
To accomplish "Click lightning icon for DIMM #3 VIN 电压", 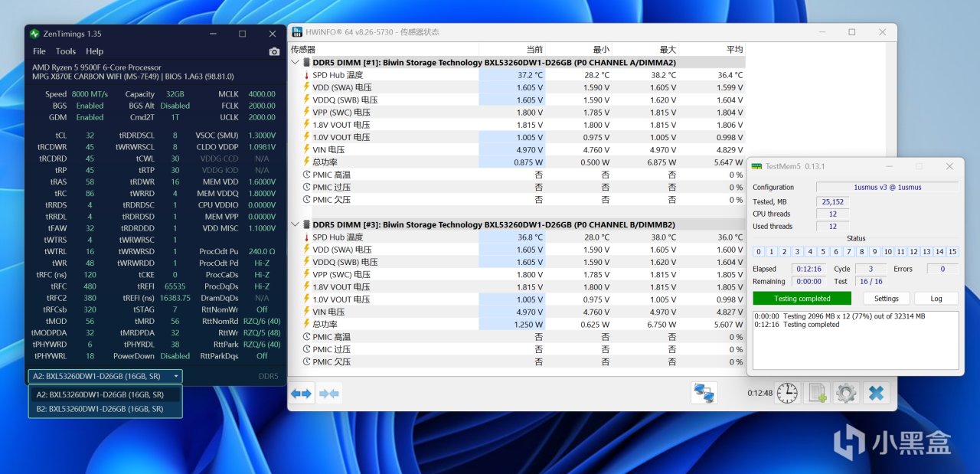I will (307, 312).
